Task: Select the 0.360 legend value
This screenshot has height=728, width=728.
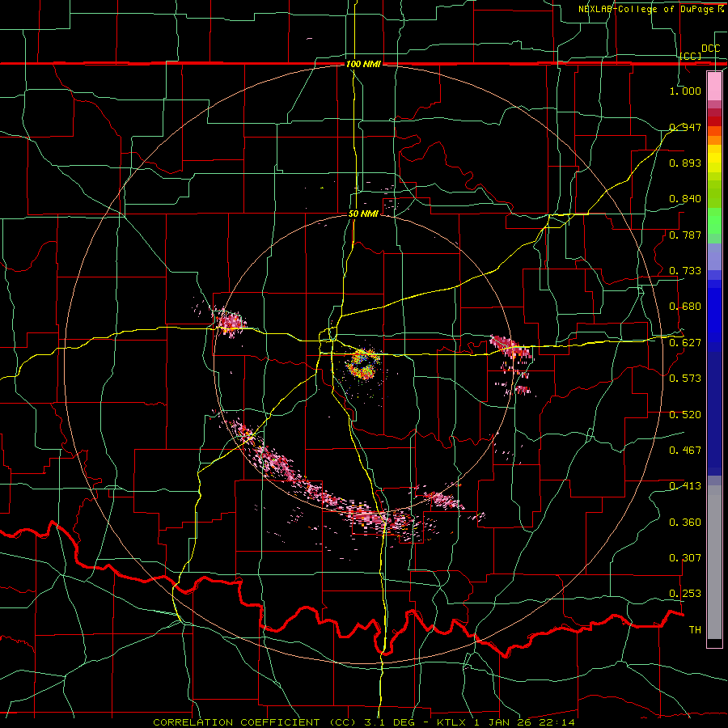Action: [x=685, y=523]
